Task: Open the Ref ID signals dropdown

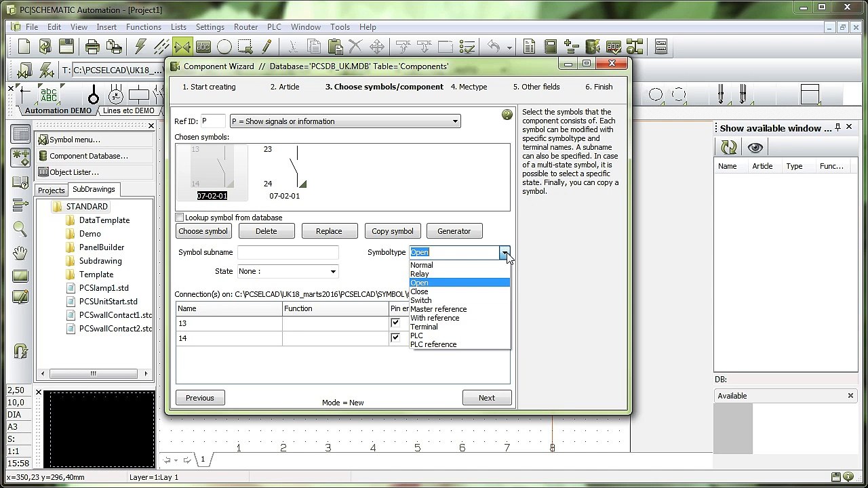Action: tap(455, 121)
